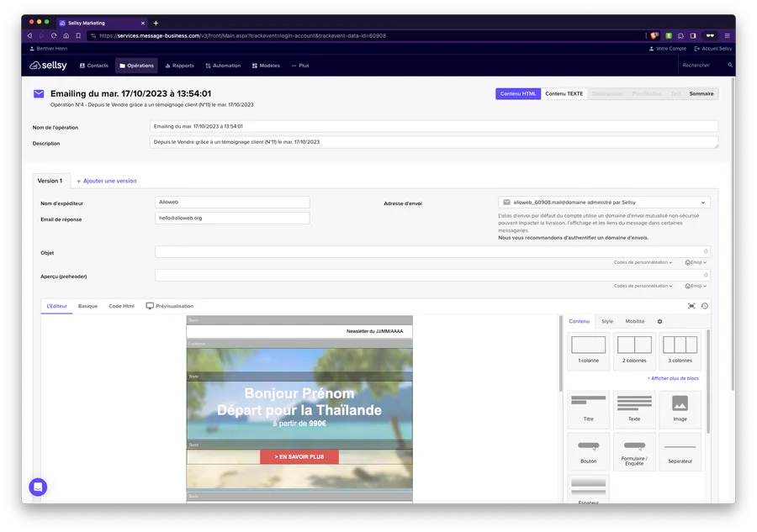Reload the page in the browser

pos(54,35)
